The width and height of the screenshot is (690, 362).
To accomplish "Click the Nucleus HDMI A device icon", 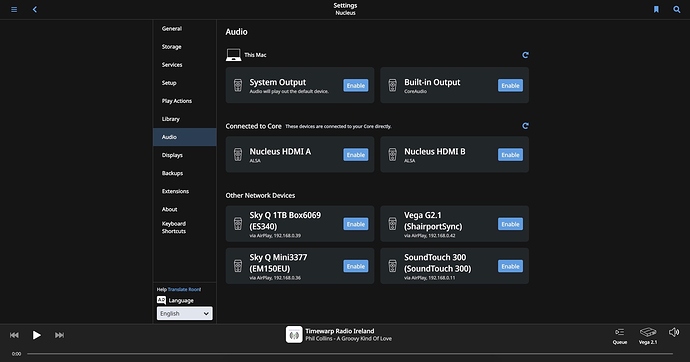I will coord(238,154).
